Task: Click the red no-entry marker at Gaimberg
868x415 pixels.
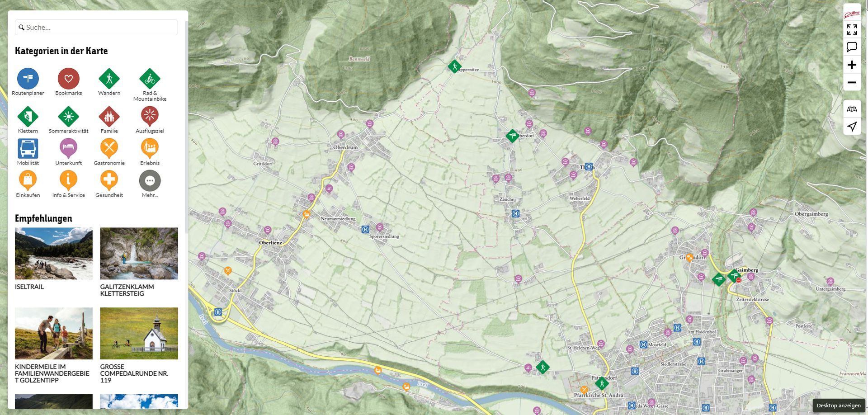Action: pyautogui.click(x=738, y=280)
